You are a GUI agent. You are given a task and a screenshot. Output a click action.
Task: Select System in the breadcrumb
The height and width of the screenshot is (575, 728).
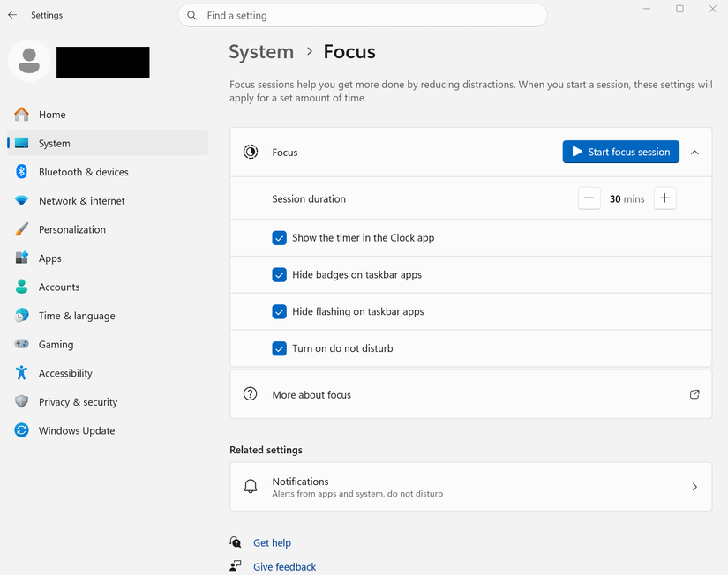coord(260,52)
